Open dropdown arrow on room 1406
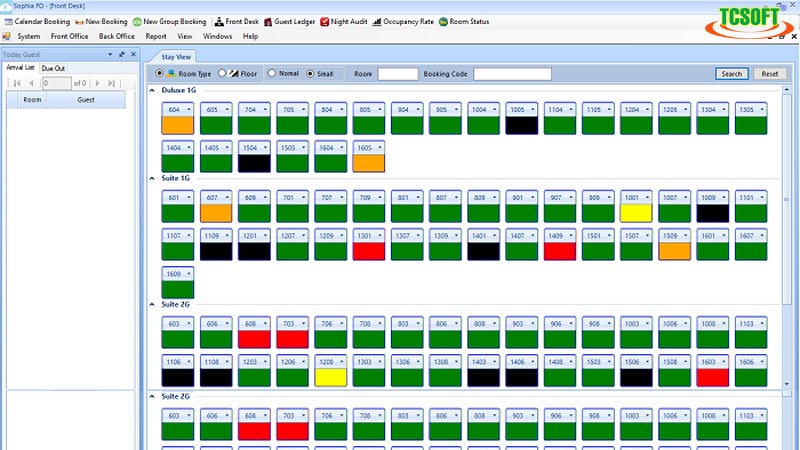The width and height of the screenshot is (800, 450). pos(533,362)
